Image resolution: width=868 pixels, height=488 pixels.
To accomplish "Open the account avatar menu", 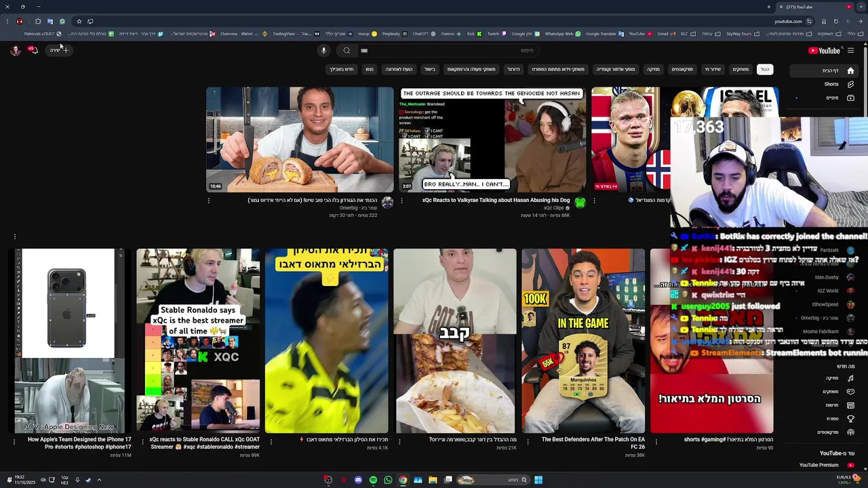I will (15, 50).
